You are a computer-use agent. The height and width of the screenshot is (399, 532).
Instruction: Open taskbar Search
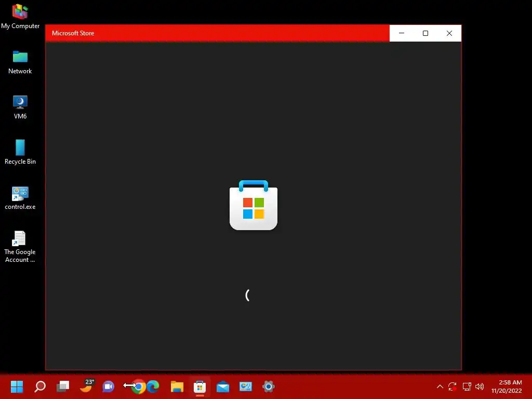coord(40,387)
